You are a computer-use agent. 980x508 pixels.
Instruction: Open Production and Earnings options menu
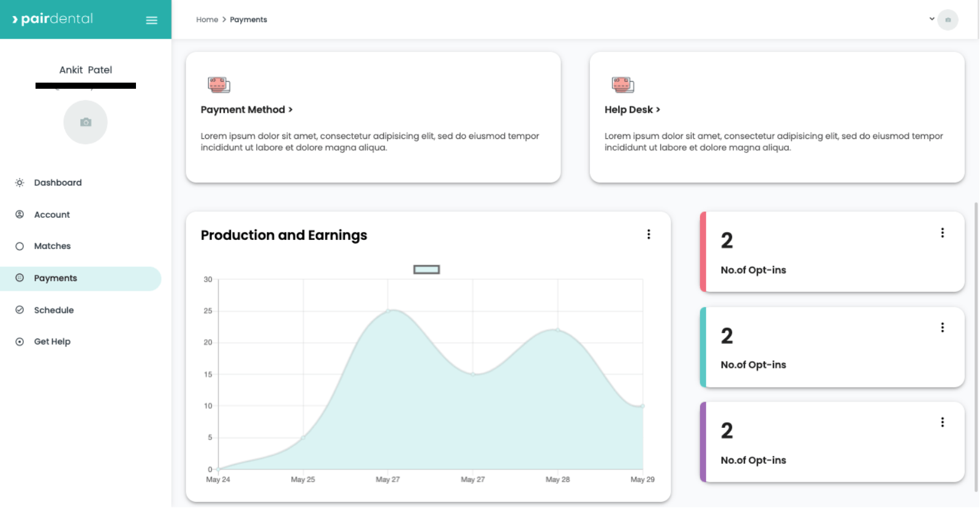click(649, 234)
